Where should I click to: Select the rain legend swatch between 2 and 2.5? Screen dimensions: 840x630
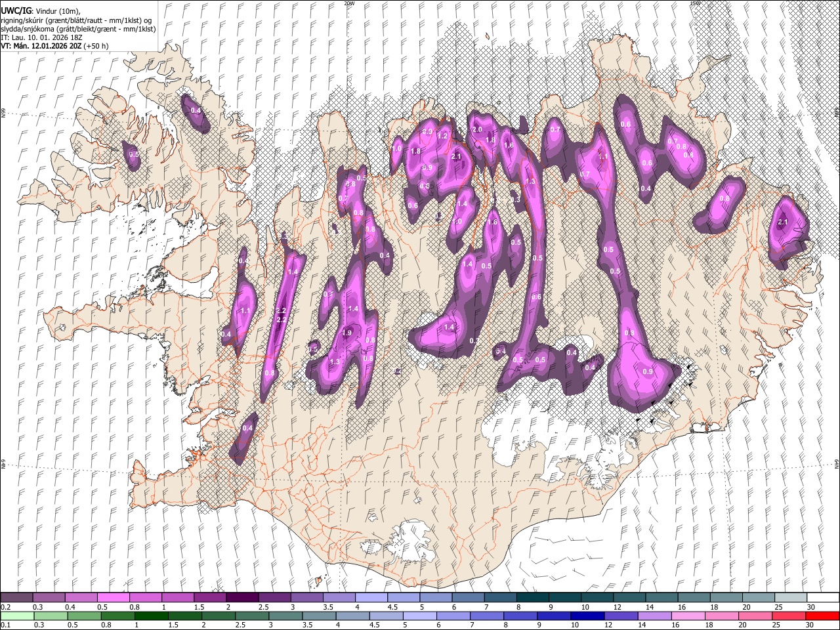(x=219, y=616)
